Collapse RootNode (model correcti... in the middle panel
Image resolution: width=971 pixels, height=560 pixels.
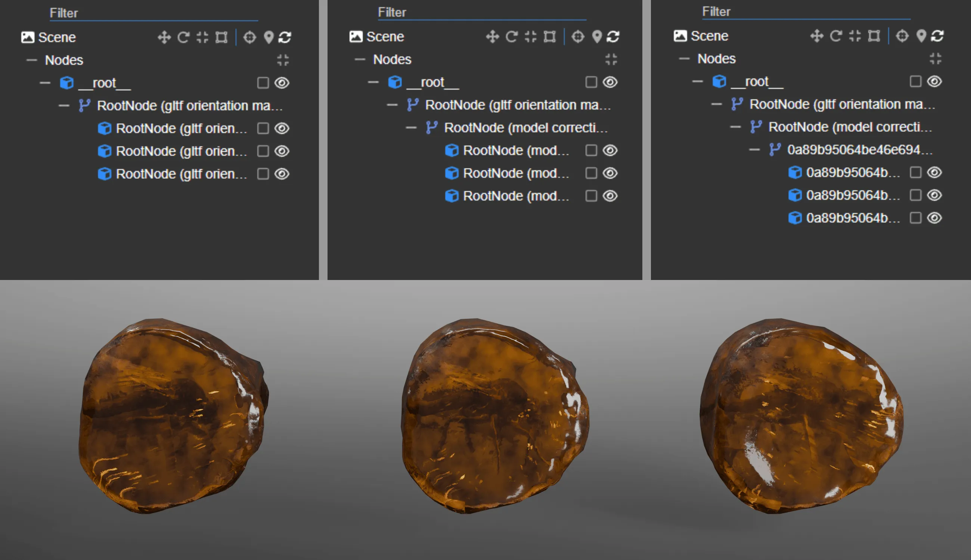tap(411, 127)
